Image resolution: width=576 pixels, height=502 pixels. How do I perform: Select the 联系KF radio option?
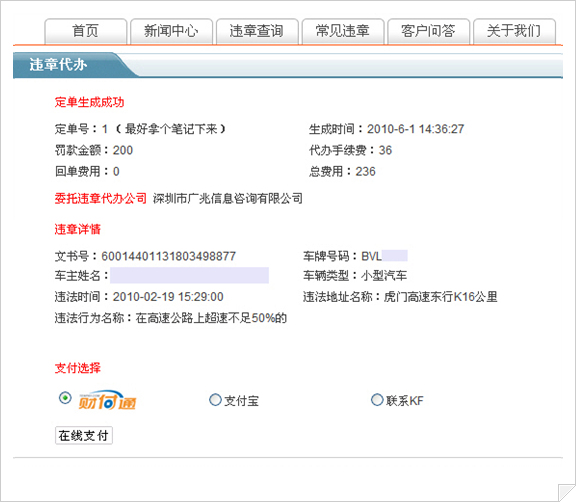pyautogui.click(x=377, y=400)
